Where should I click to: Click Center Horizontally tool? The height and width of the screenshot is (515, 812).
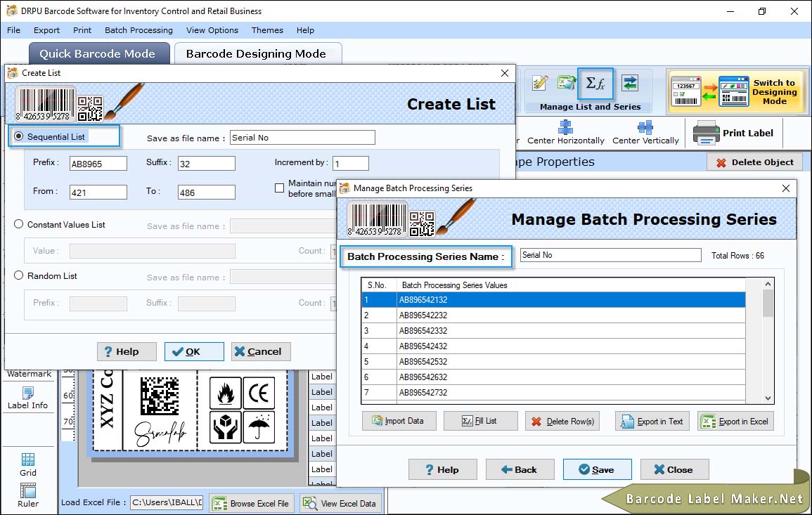(565, 133)
